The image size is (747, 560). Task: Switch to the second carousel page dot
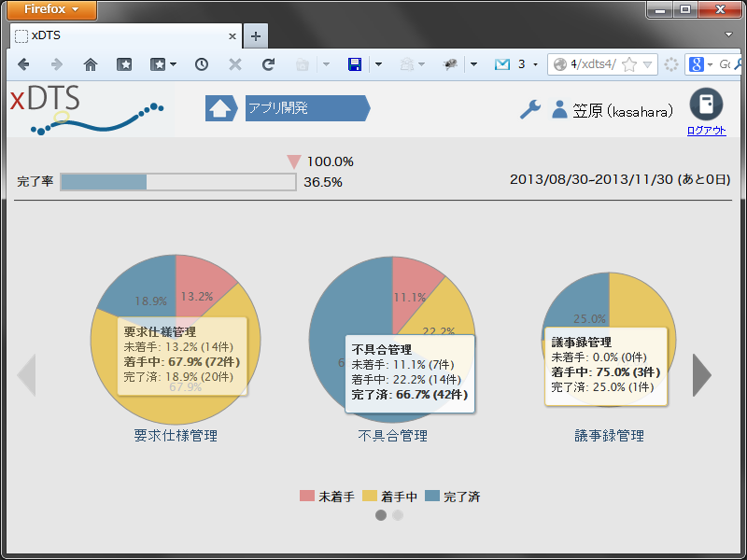398,515
